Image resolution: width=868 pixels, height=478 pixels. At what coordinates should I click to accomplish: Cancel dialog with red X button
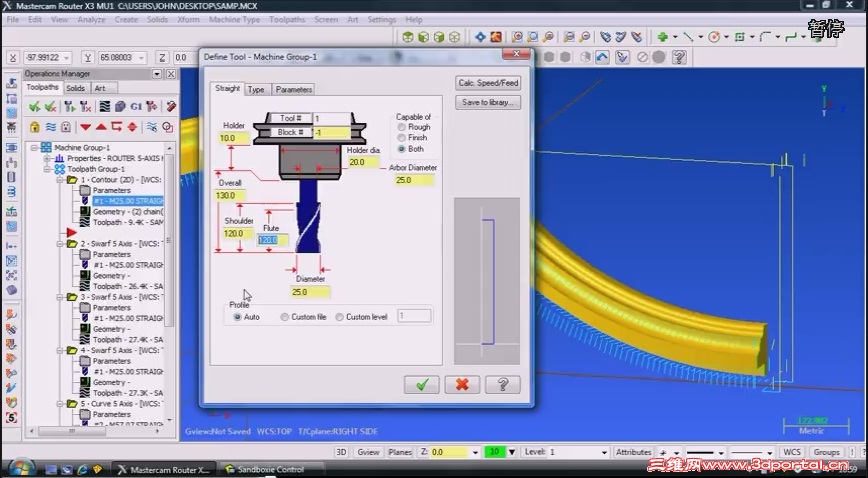pyautogui.click(x=462, y=384)
